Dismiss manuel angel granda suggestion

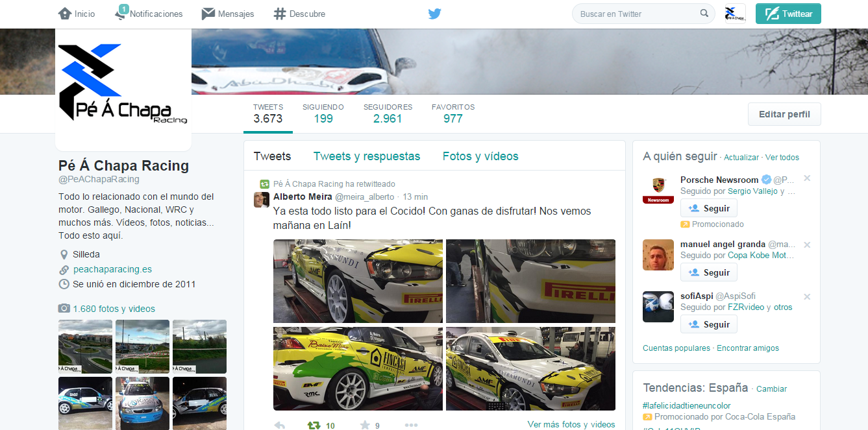[x=807, y=245]
